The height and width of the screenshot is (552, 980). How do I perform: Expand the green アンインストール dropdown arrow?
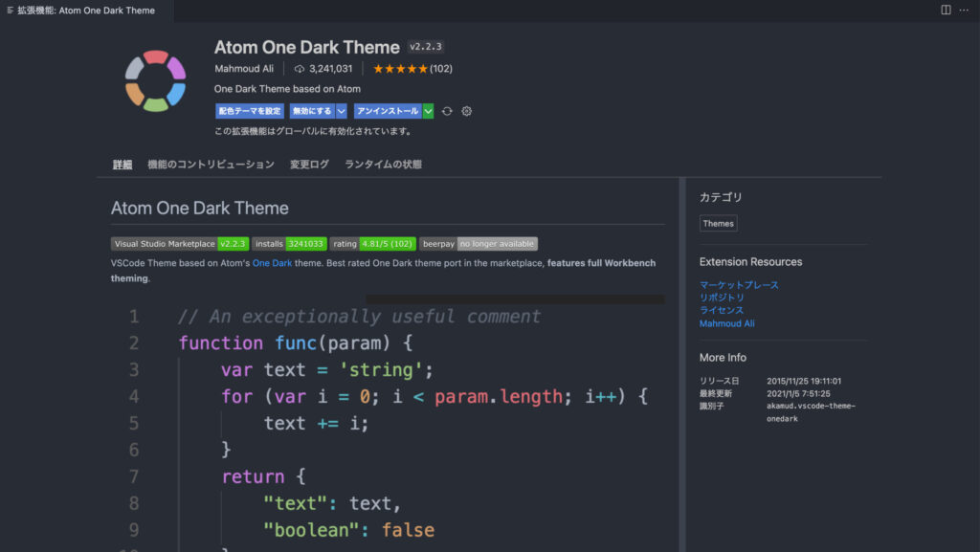coord(428,111)
